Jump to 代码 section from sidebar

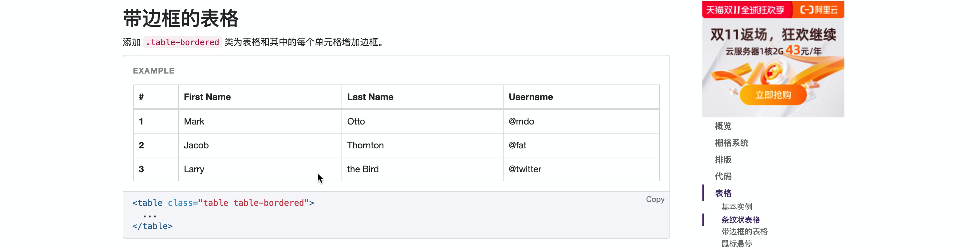click(723, 176)
